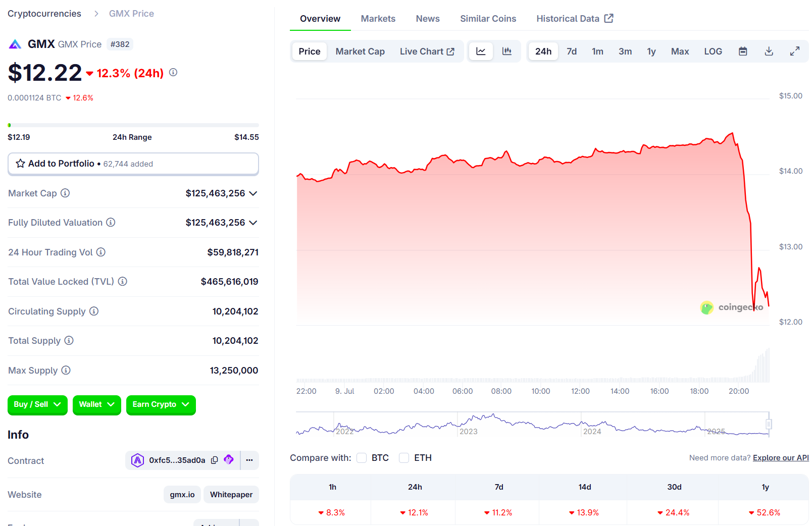The height and width of the screenshot is (526, 812).
Task: Select the Market Cap chart tab
Action: (x=360, y=51)
